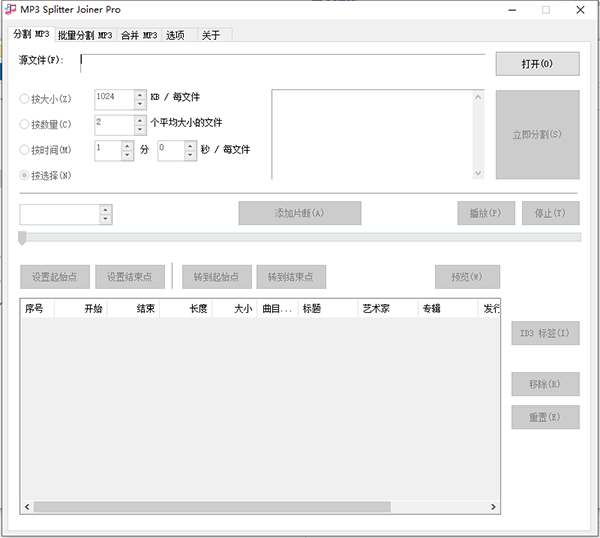Image resolution: width=600 pixels, height=538 pixels.
Task: Click the 转到起始点 button
Action: (x=217, y=277)
